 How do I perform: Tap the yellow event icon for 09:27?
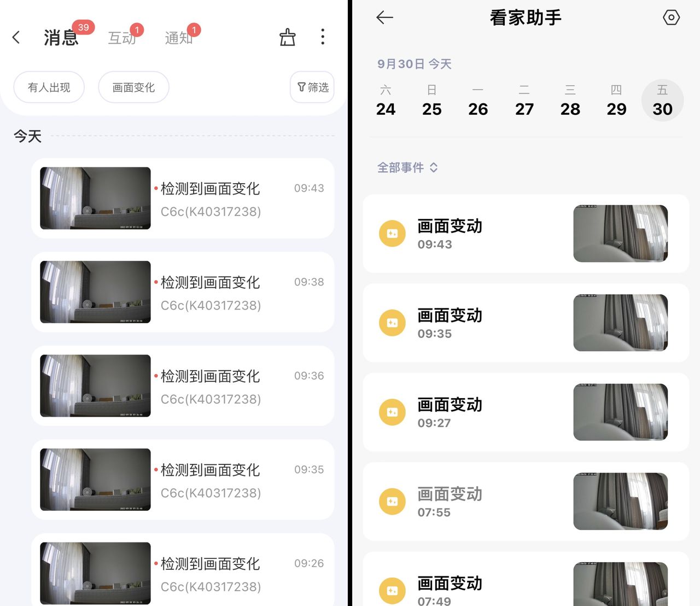pyautogui.click(x=392, y=412)
